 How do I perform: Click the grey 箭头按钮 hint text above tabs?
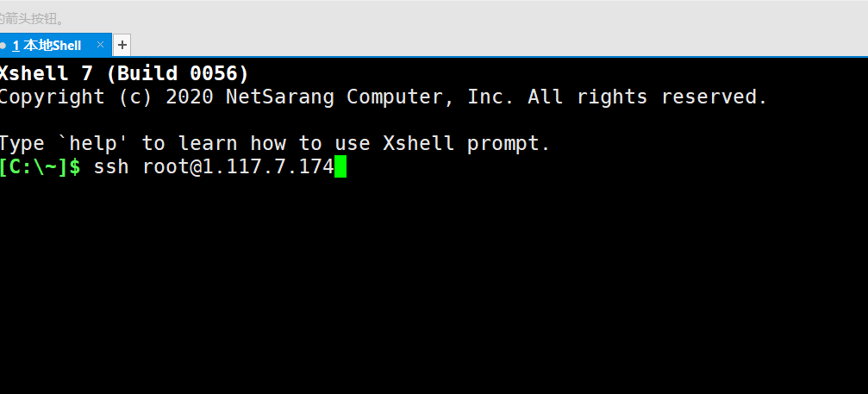click(x=32, y=19)
